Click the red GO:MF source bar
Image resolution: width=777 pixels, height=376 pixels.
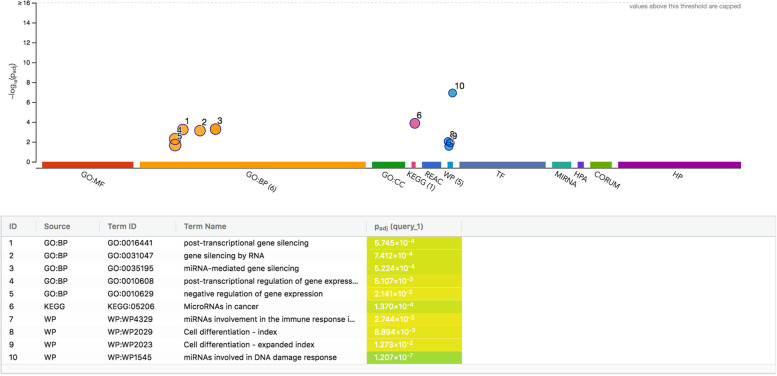(x=88, y=165)
